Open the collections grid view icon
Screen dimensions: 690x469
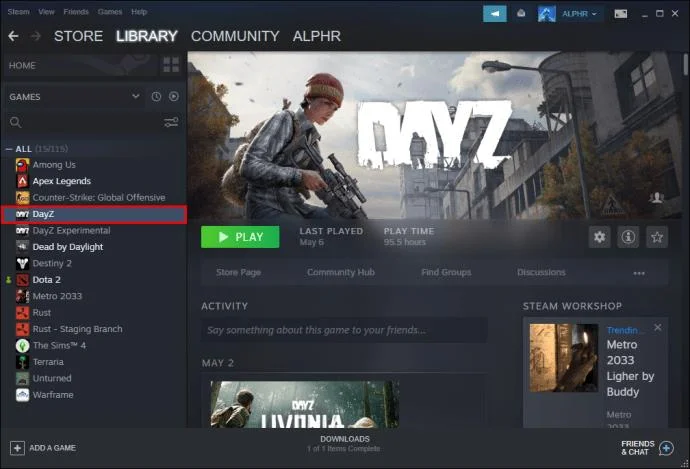pyautogui.click(x=171, y=65)
